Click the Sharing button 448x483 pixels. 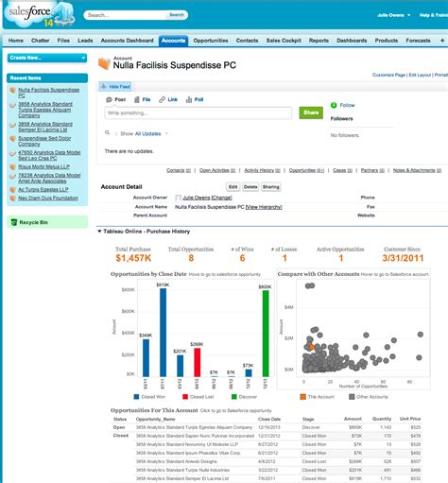pyautogui.click(x=271, y=187)
